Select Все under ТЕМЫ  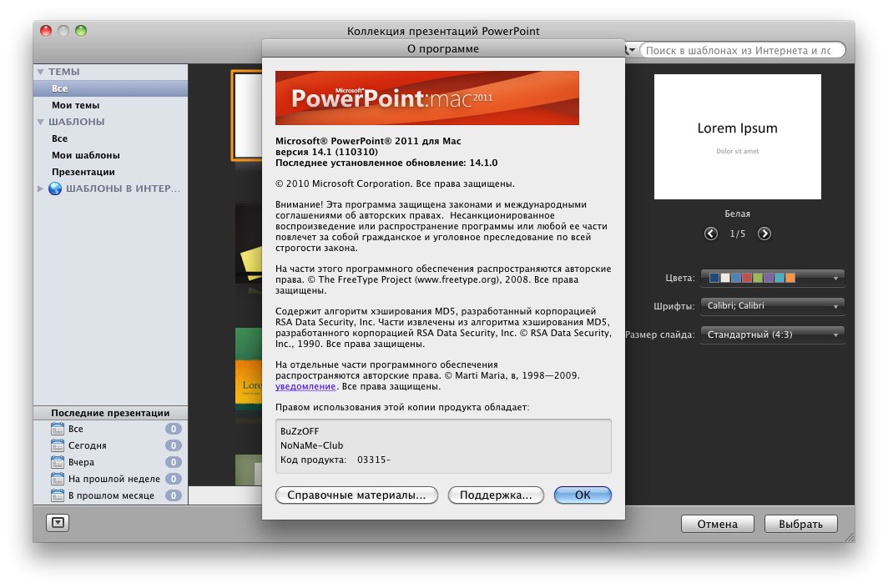pos(110,88)
